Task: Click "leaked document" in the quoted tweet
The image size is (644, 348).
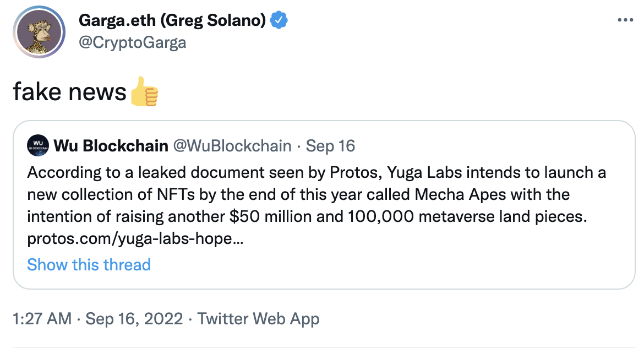Action: [163, 172]
